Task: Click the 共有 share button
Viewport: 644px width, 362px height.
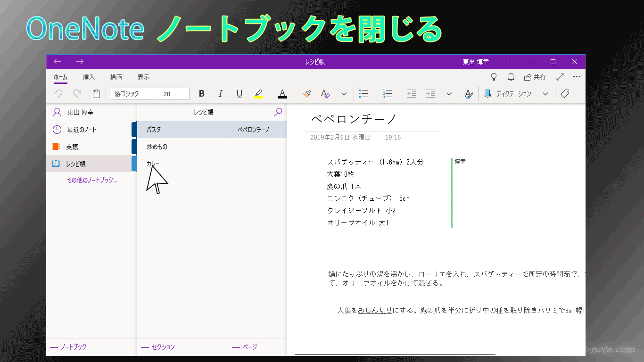Action: tap(535, 77)
